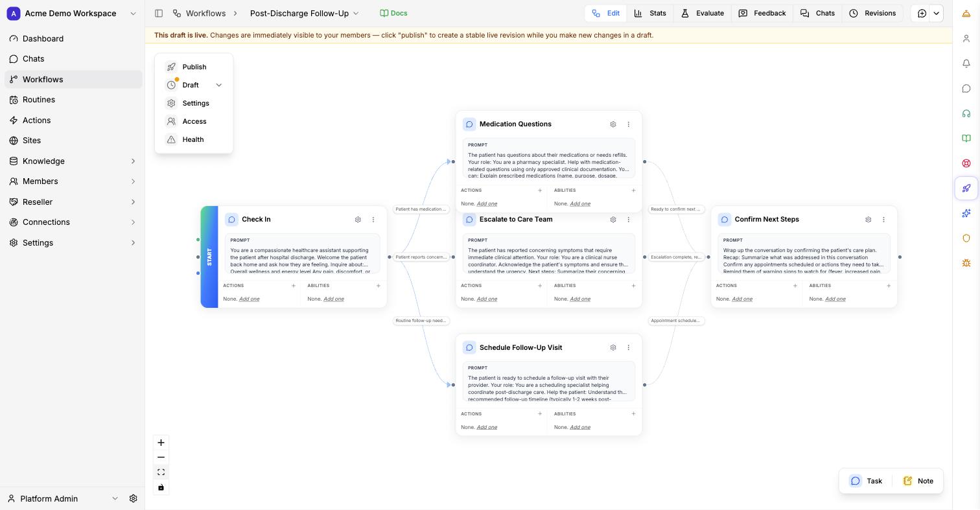The image size is (980, 510).
Task: Go to Dashboard in sidebar
Action: (x=73, y=39)
